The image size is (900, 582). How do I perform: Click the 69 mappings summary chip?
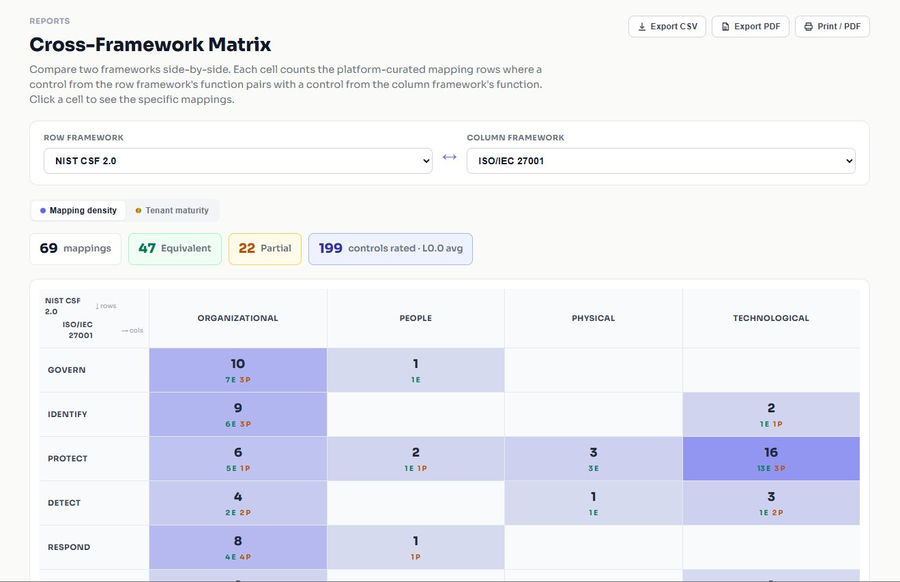click(75, 249)
